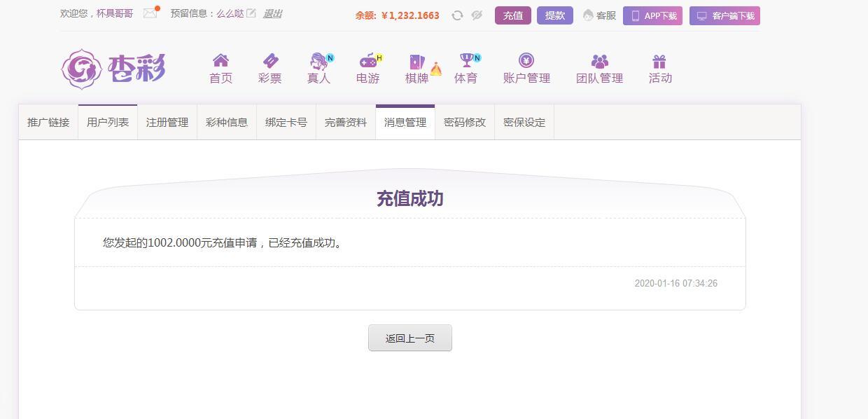Switch to 推广链接 tab

point(48,122)
